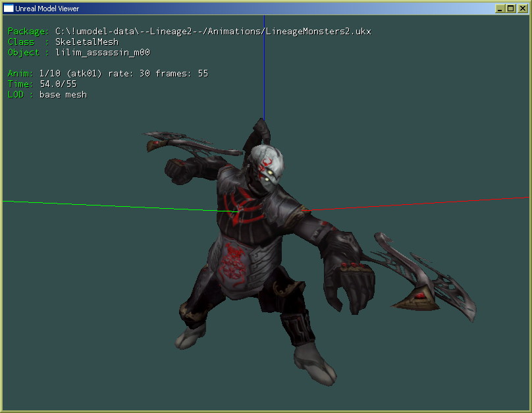Screen dimensions: 532x413
Task: Click the object name 'lilim_assassin_m00'
Action: coord(103,53)
